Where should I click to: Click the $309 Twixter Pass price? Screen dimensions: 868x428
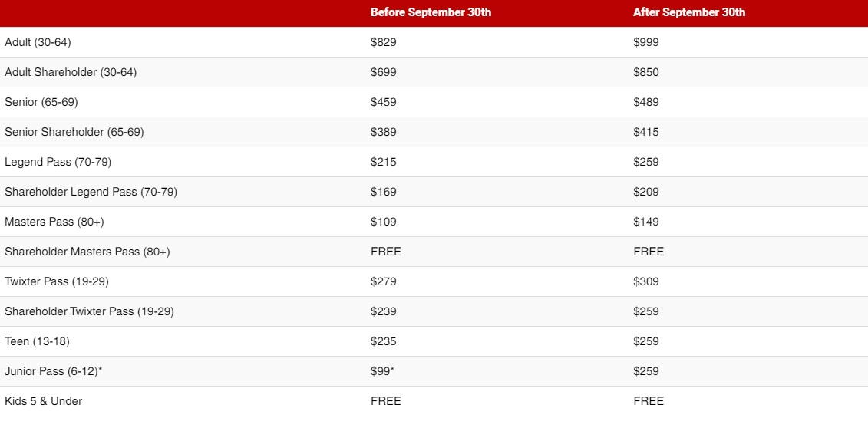click(x=646, y=281)
